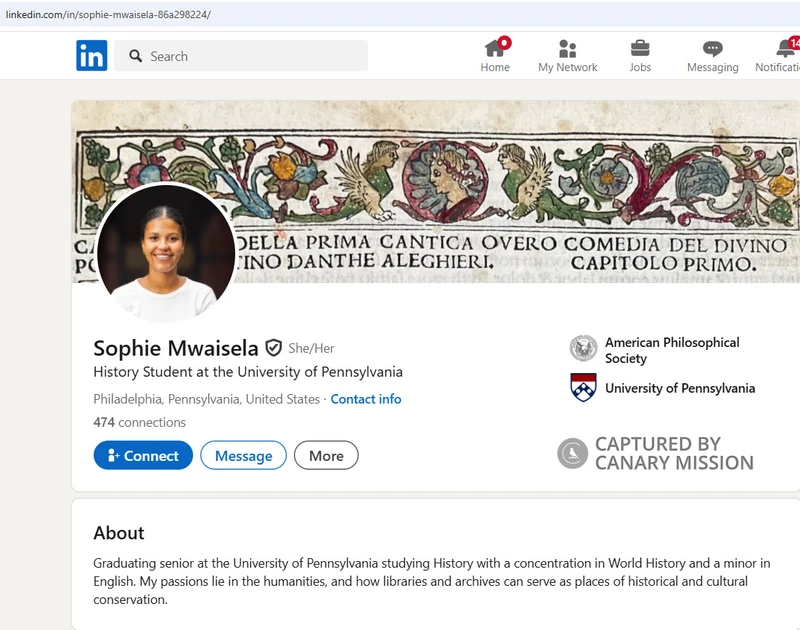Open the Contact info link
The height and width of the screenshot is (630, 800).
[x=366, y=399]
